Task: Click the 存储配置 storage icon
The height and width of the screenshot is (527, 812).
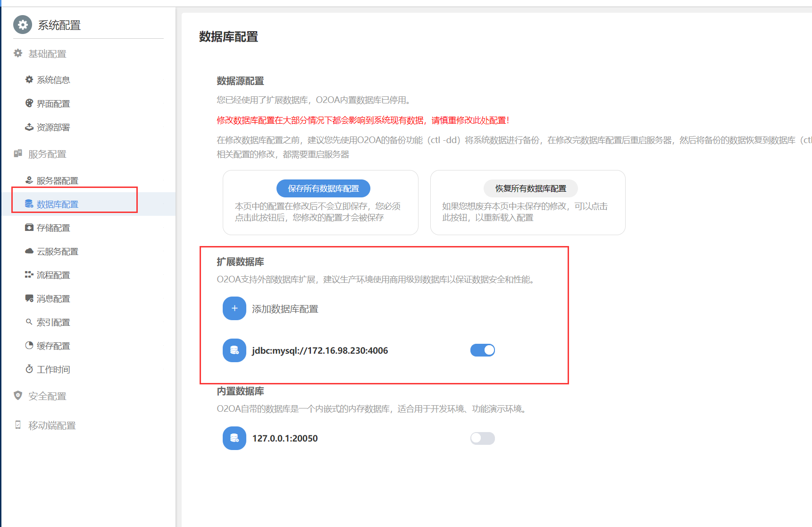Action: pyautogui.click(x=29, y=228)
